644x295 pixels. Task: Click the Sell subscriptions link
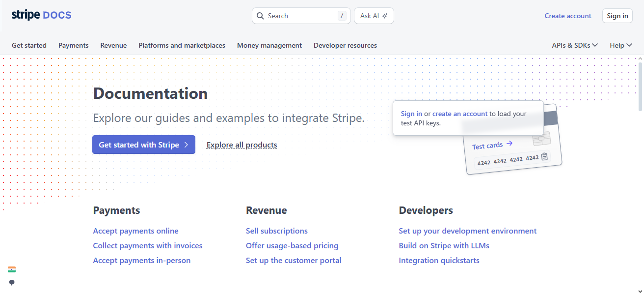point(276,231)
